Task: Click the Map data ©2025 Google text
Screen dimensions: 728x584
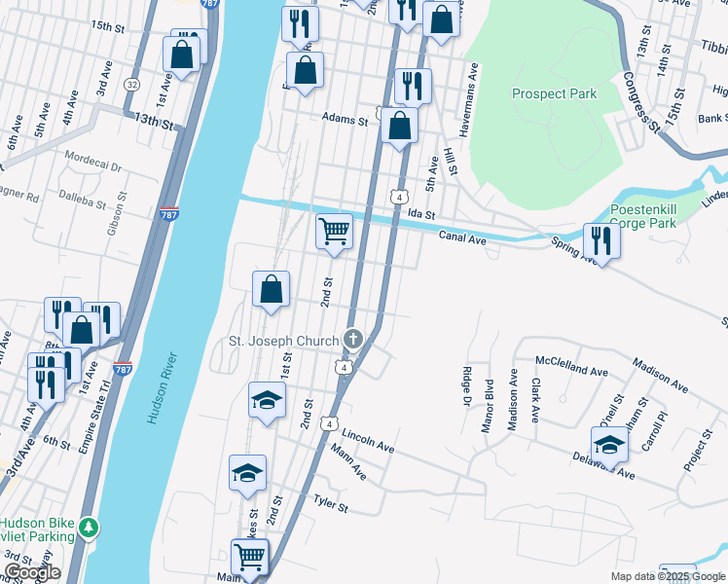Action: point(669,576)
